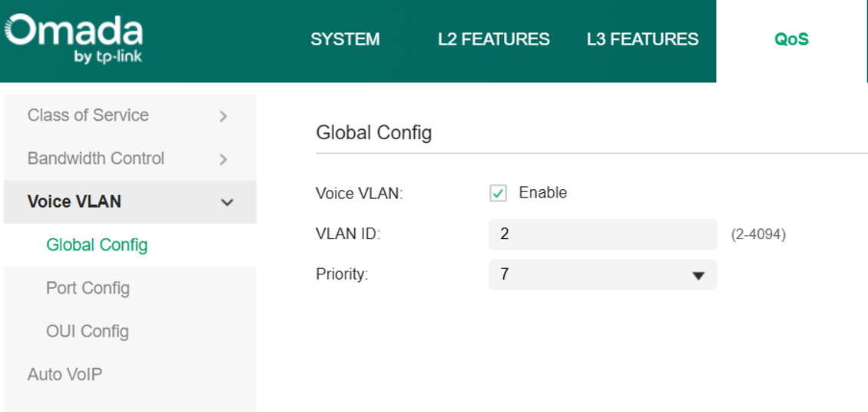Toggle the Voice VLAN Enable checkbox

[499, 193]
